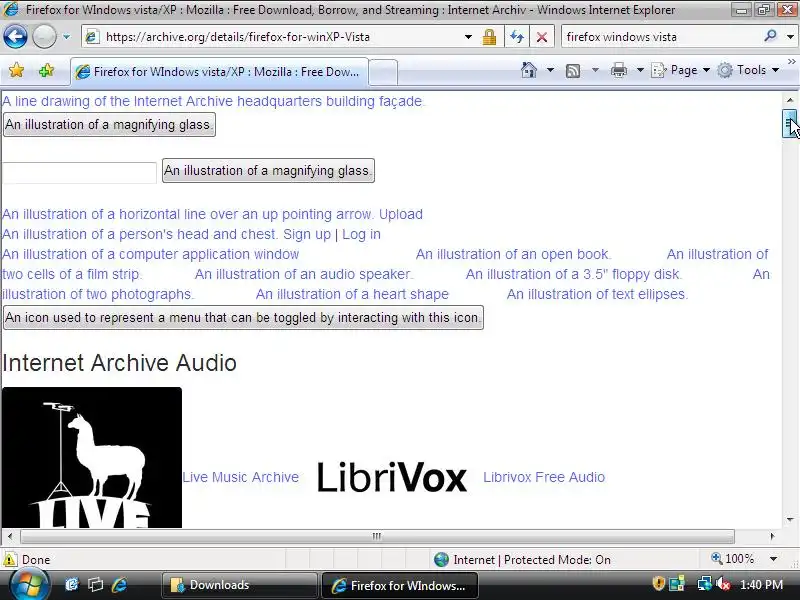Image resolution: width=800 pixels, height=600 pixels.
Task: Click the Home page icon
Action: pos(529,70)
